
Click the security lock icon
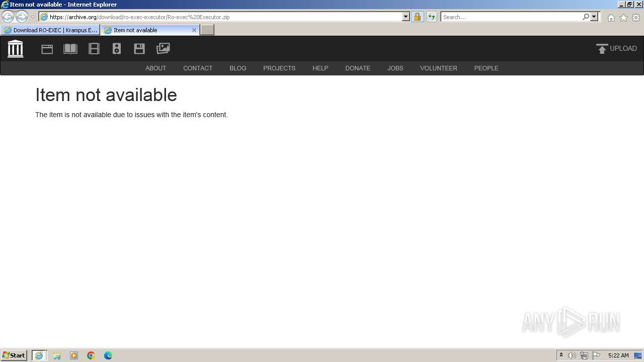click(x=417, y=17)
